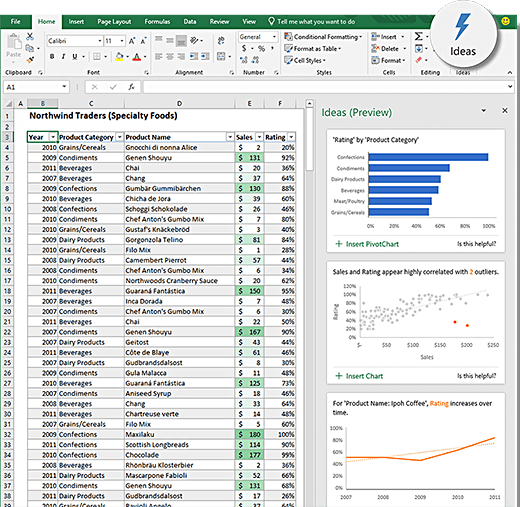Click the formula bar Cancel X icon
Image resolution: width=520 pixels, height=507 pixels.
(94, 87)
